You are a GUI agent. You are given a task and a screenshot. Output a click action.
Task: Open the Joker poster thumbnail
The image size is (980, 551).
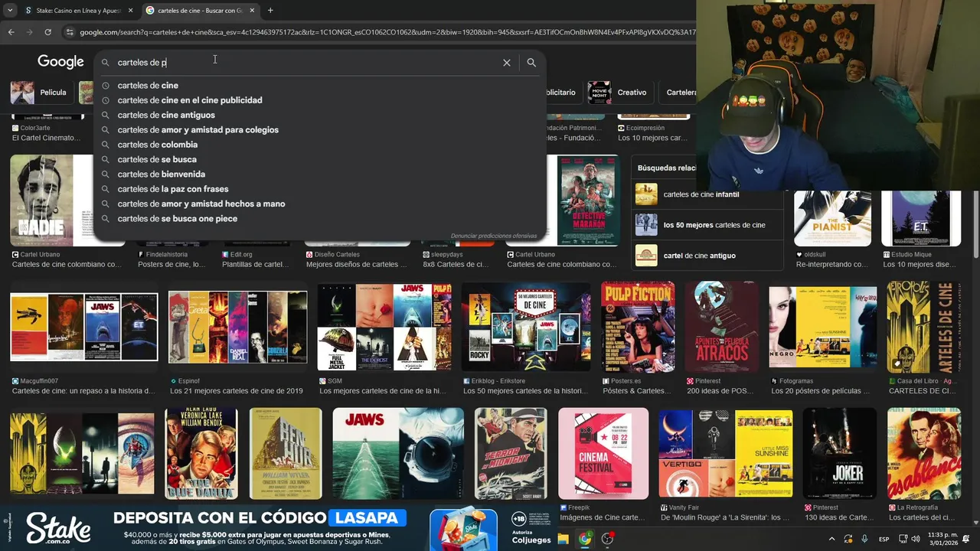click(839, 454)
